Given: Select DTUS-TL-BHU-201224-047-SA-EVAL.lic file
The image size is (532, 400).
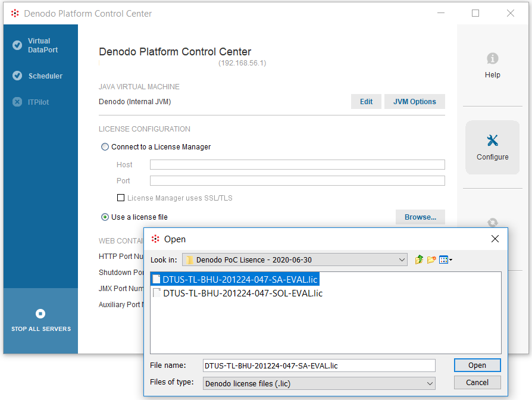Looking at the screenshot, I should 235,279.
